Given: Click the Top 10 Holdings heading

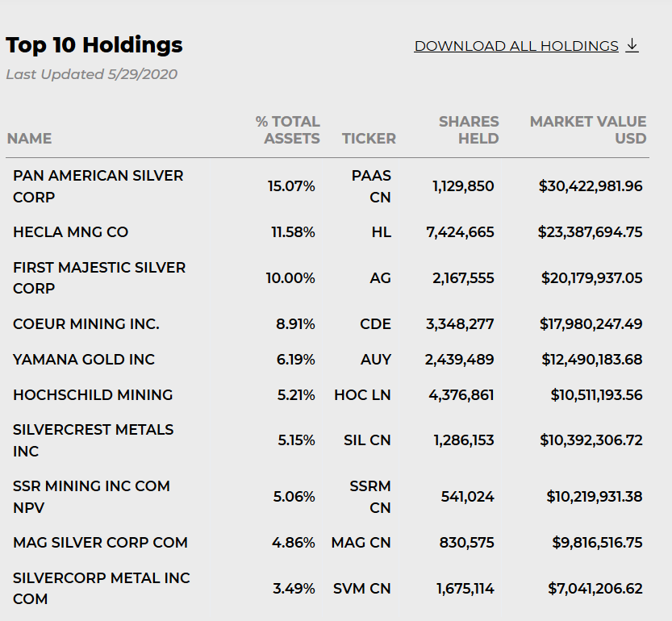Looking at the screenshot, I should click(94, 45).
